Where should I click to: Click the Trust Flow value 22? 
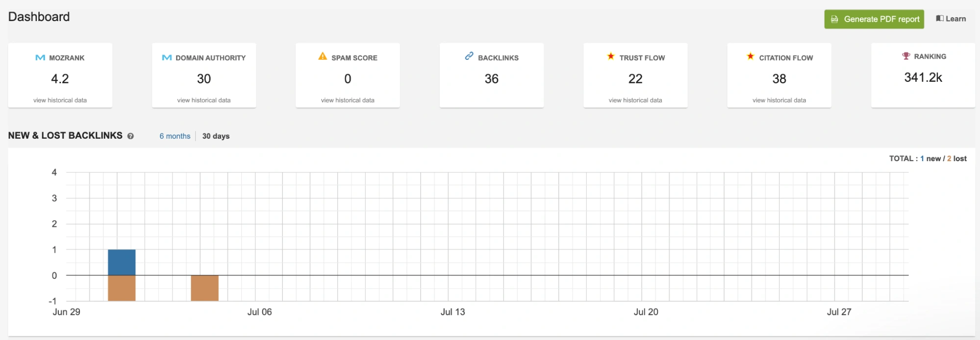click(x=635, y=79)
